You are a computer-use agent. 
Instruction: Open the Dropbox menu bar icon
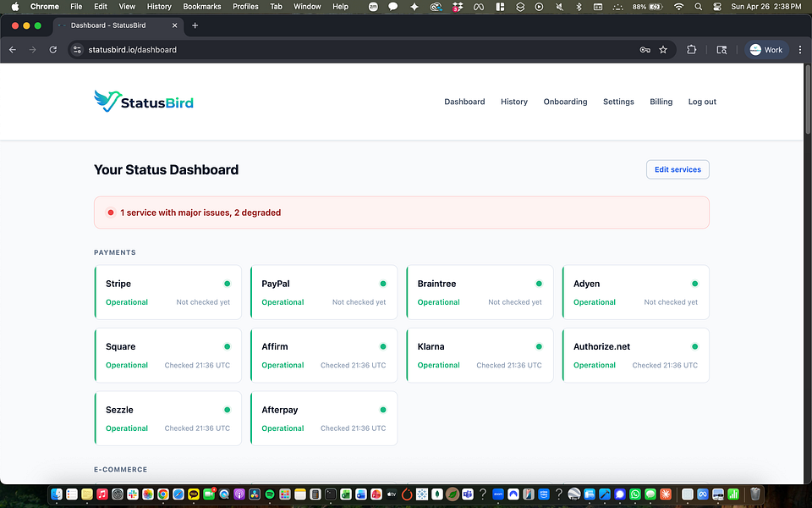tap(458, 7)
